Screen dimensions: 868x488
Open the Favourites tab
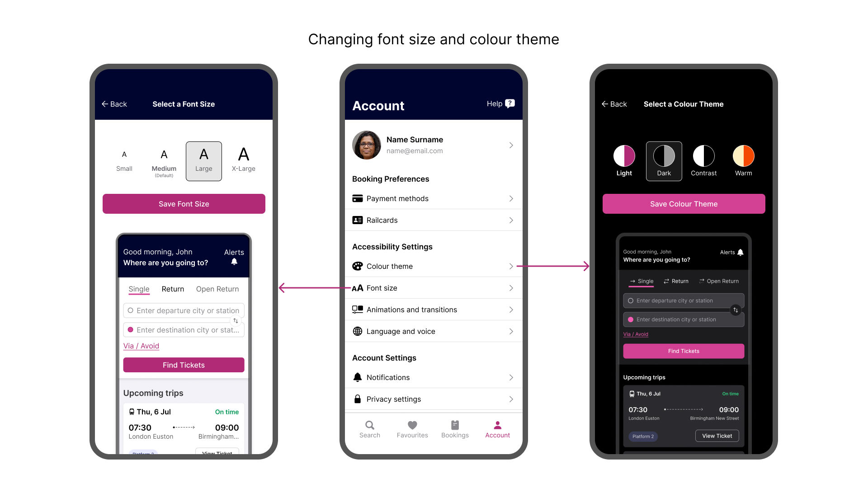coord(412,428)
